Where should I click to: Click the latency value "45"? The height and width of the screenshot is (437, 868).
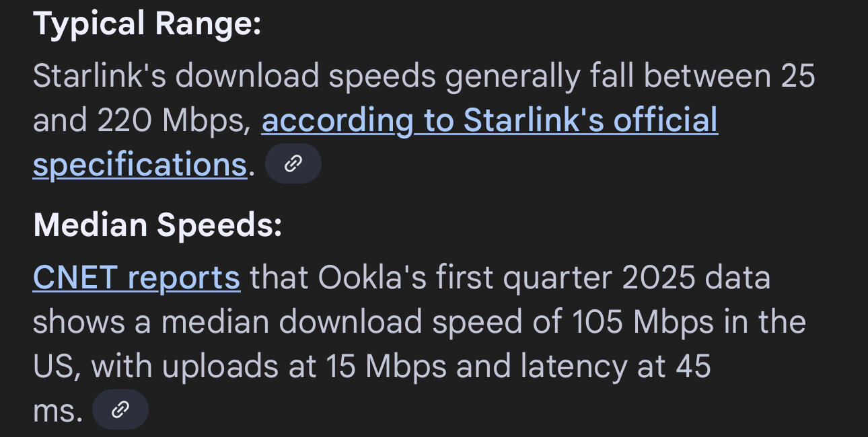693,367
